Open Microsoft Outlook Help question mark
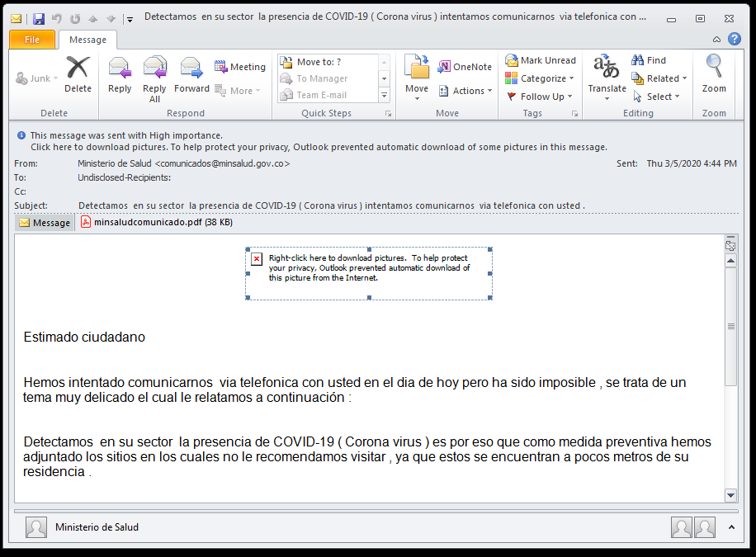This screenshot has width=756, height=557. point(735,39)
